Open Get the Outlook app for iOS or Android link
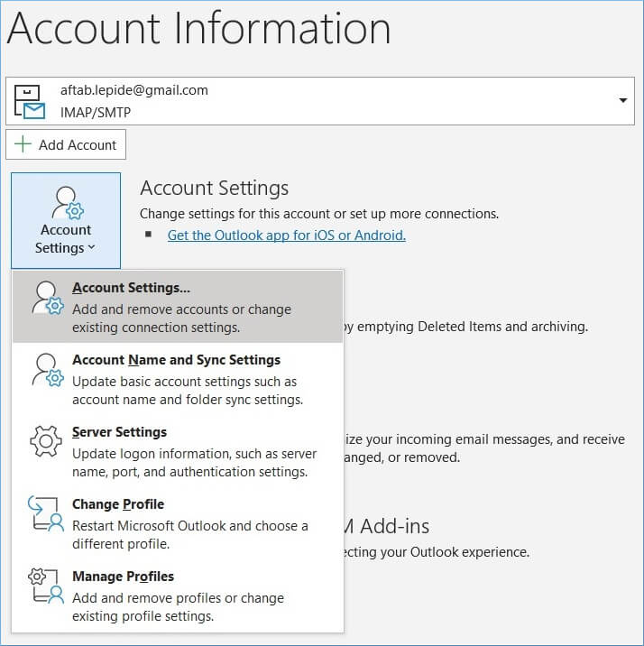Screen dimensions: 644x646 [x=287, y=235]
